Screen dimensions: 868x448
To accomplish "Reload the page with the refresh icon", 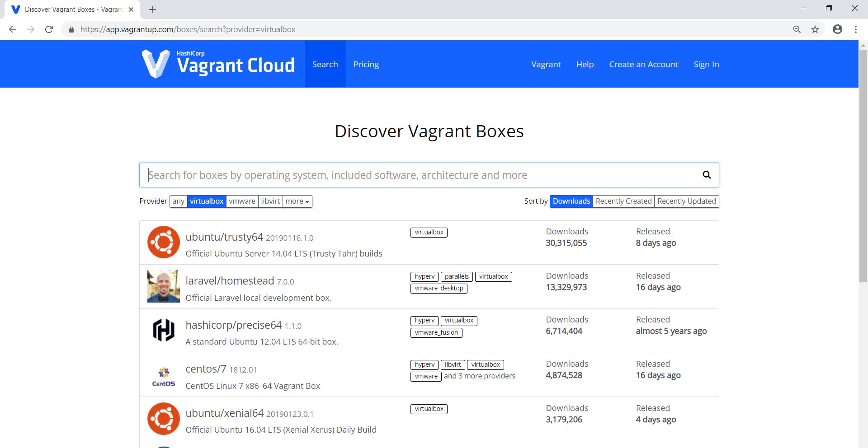I will (49, 29).
